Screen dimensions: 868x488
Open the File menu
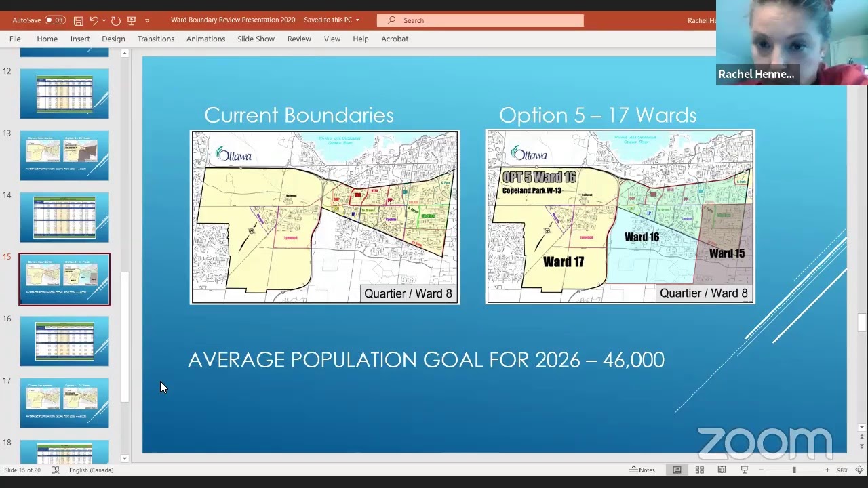[x=15, y=39]
